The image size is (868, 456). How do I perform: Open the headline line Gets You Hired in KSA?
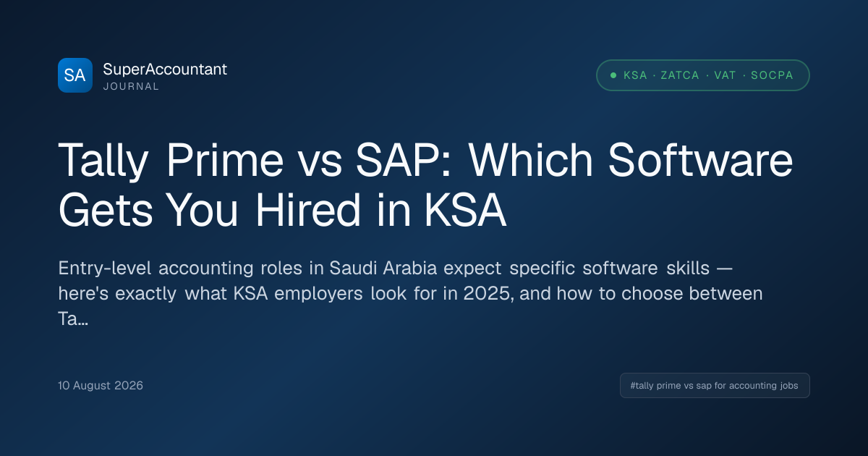pyautogui.click(x=281, y=210)
